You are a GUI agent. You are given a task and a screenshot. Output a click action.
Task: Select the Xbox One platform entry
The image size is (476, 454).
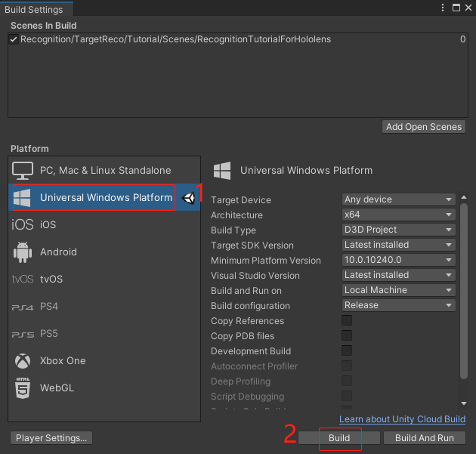point(104,361)
